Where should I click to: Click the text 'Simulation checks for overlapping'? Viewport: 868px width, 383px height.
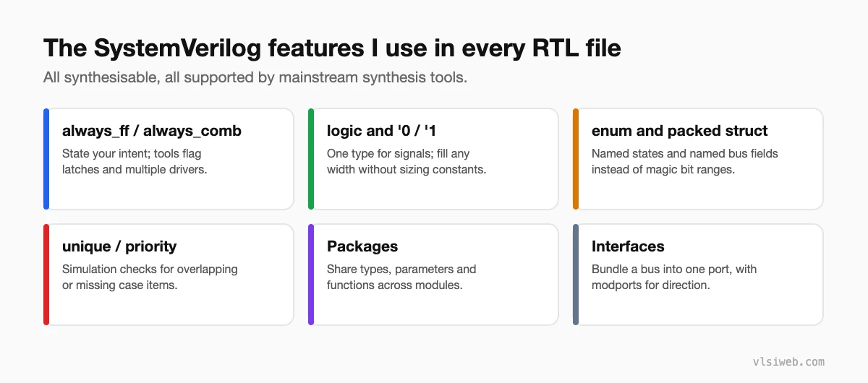[150, 270]
